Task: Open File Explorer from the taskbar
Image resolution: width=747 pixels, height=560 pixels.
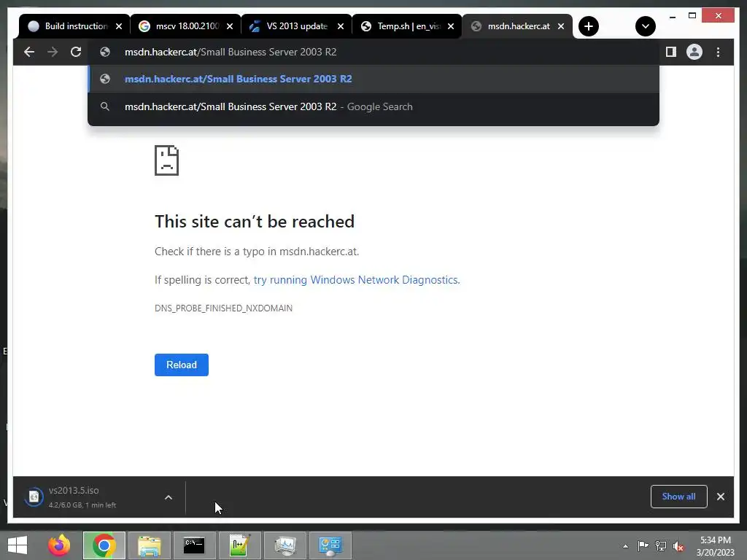Action: pyautogui.click(x=149, y=545)
